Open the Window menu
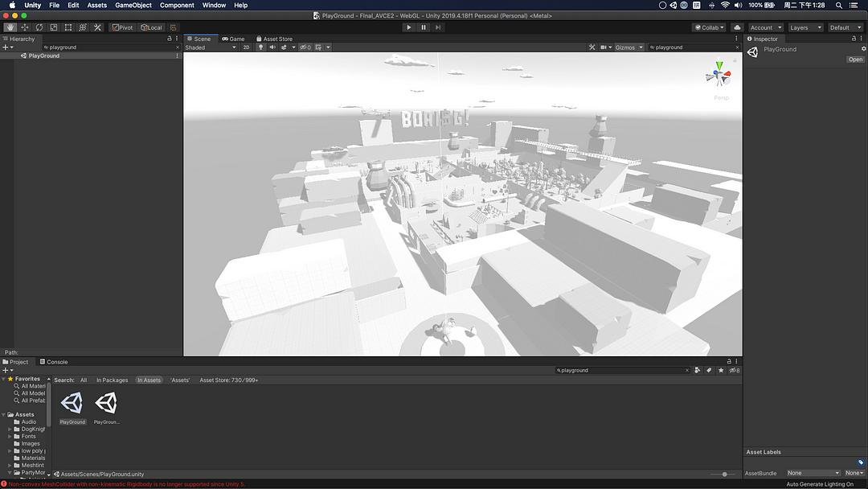Screen dimensions: 868x489 (x=214, y=5)
